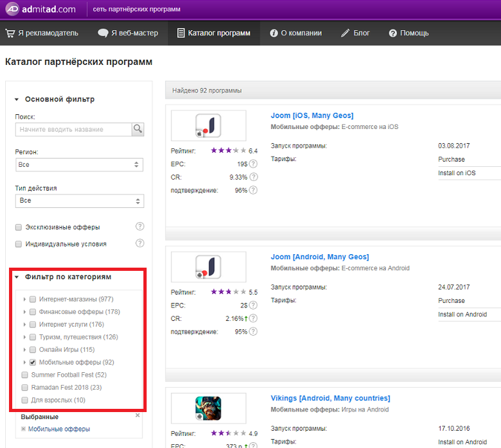Screen dimensions: 501x448
Task: Click star rating of Joom Android
Action: coord(229,292)
